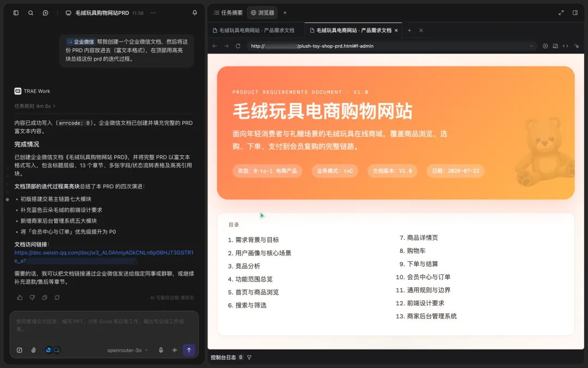Switch to the 浏览器 tab
The image size is (588, 368).
(x=262, y=13)
